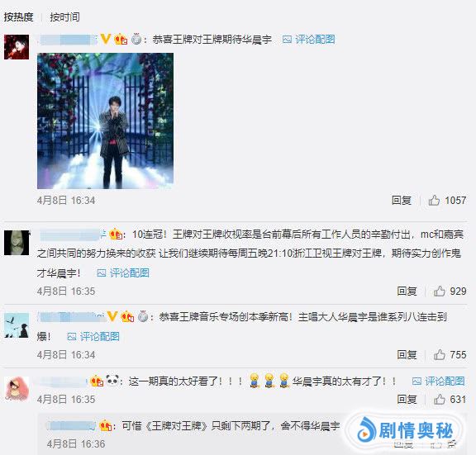Open 评论配图 link after 才华晨宇 comment
The width and height of the screenshot is (476, 455).
tap(123, 273)
